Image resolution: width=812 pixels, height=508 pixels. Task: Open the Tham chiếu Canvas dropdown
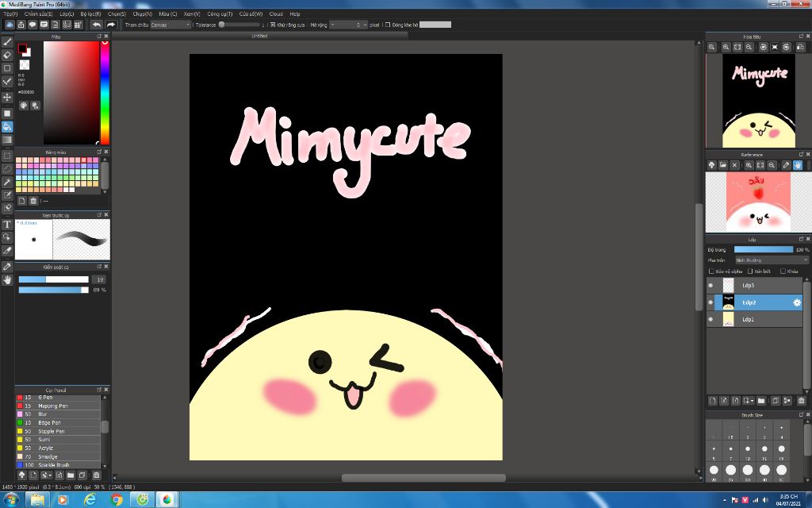pyautogui.click(x=171, y=25)
